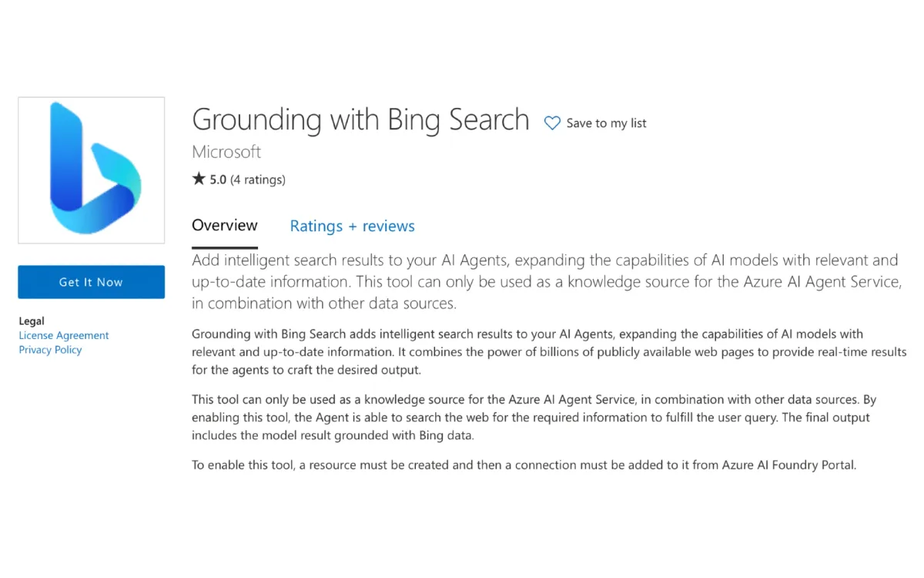Open the License Agreement link

pyautogui.click(x=63, y=335)
